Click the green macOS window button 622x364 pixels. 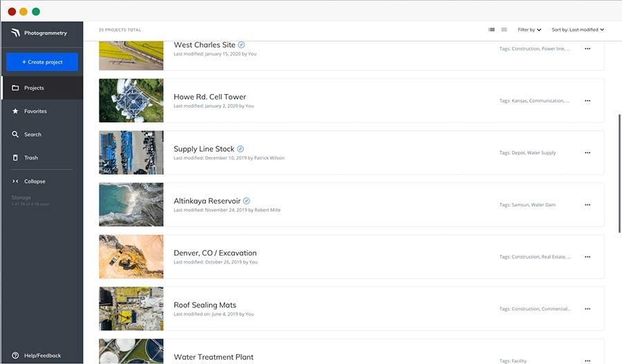coord(36,12)
